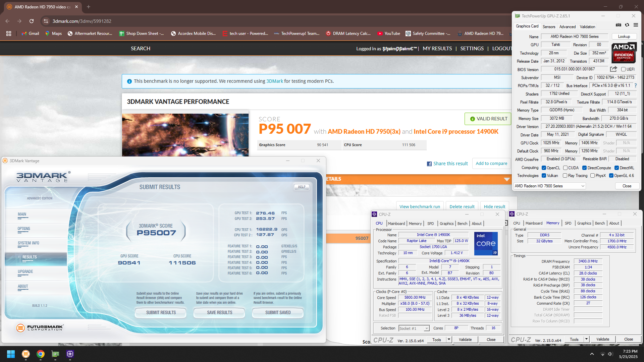This screenshot has height=362, width=644.
Task: Toggle the OpenGL 4.6 checkbox
Action: click(x=611, y=176)
